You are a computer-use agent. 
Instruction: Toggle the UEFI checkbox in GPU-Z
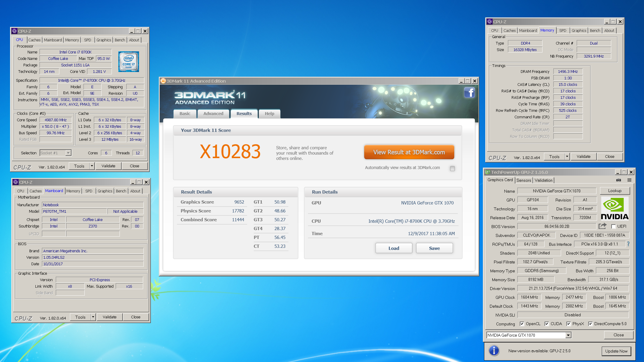pyautogui.click(x=614, y=226)
